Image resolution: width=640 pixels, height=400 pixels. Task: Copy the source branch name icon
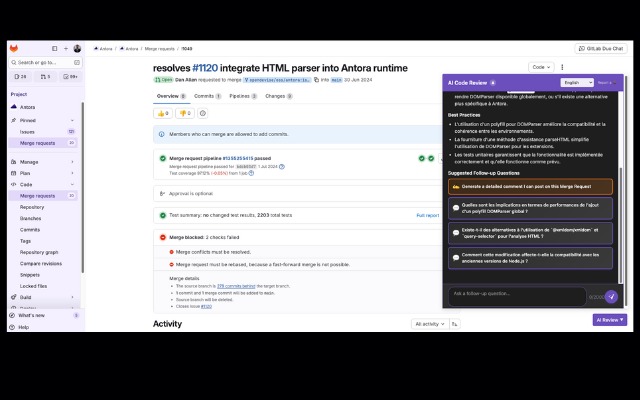pos(316,80)
